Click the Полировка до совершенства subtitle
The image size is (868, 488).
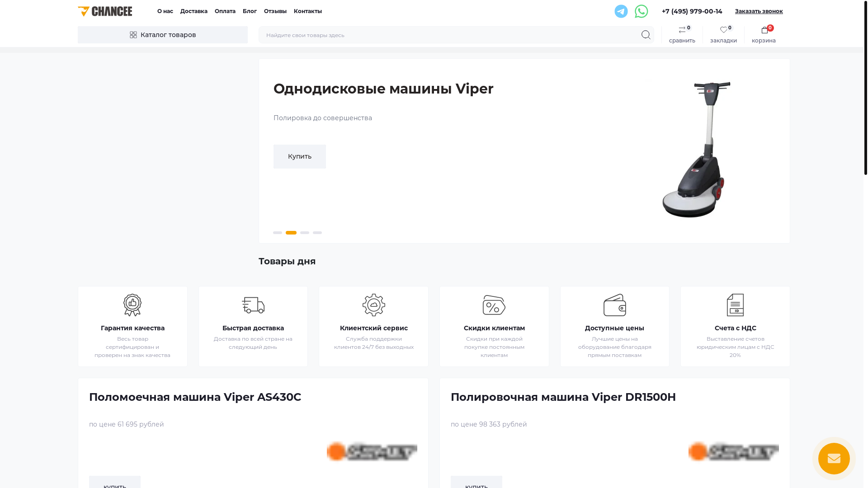point(323,118)
